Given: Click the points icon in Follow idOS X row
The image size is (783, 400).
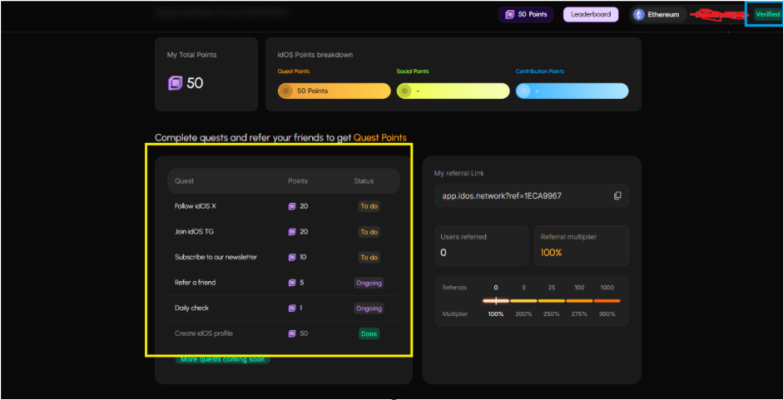Looking at the screenshot, I should pos(292,206).
